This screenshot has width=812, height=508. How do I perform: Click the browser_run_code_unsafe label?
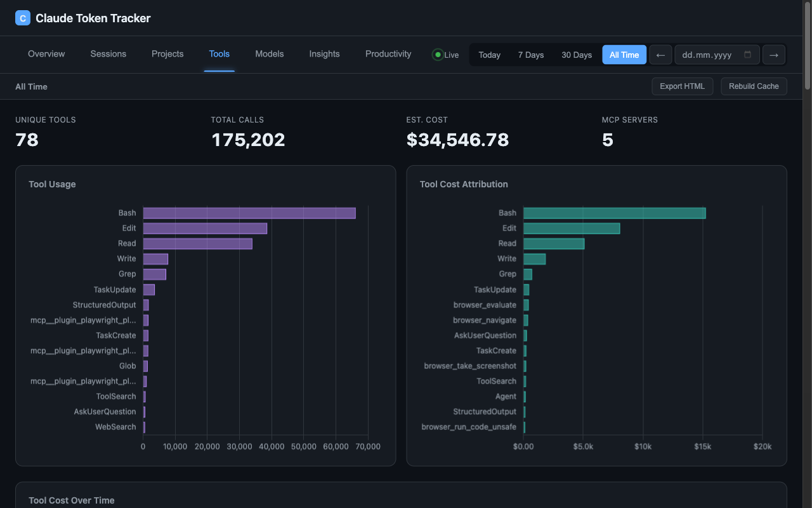(469, 427)
